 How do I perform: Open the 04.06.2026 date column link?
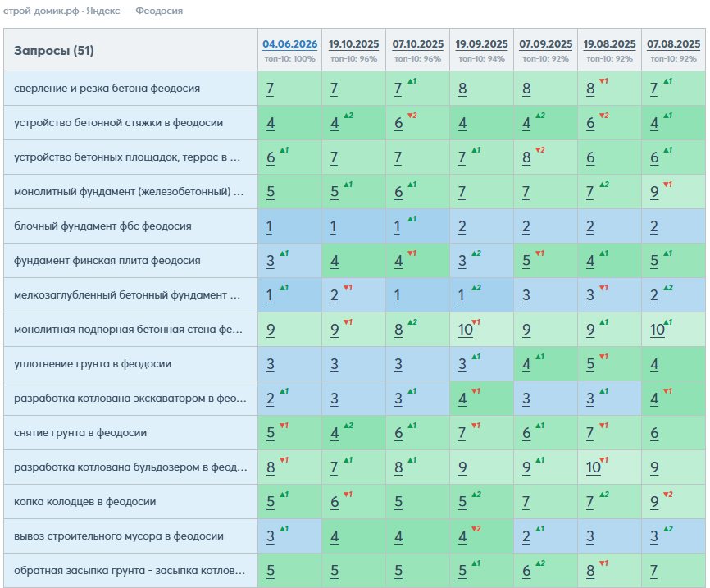click(289, 44)
